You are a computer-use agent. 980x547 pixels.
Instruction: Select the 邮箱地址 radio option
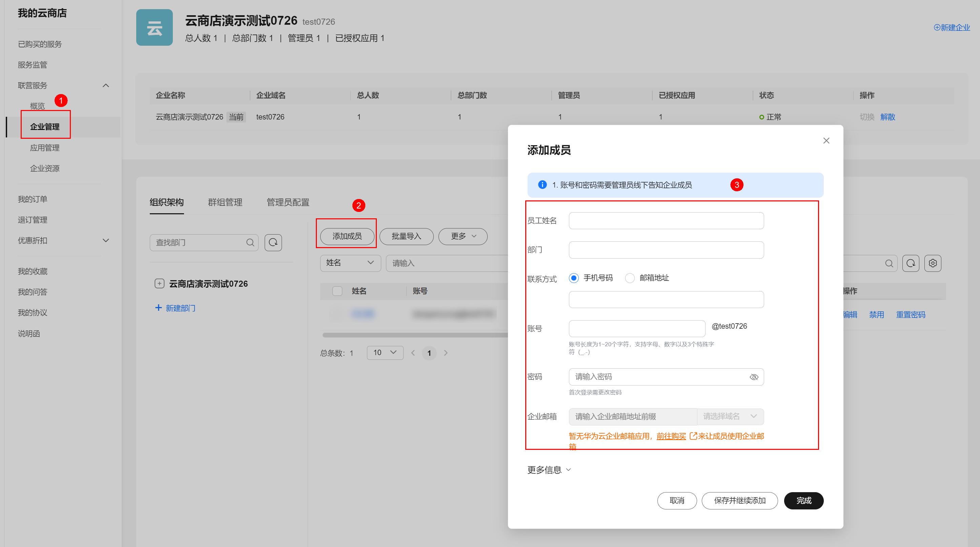(x=630, y=278)
